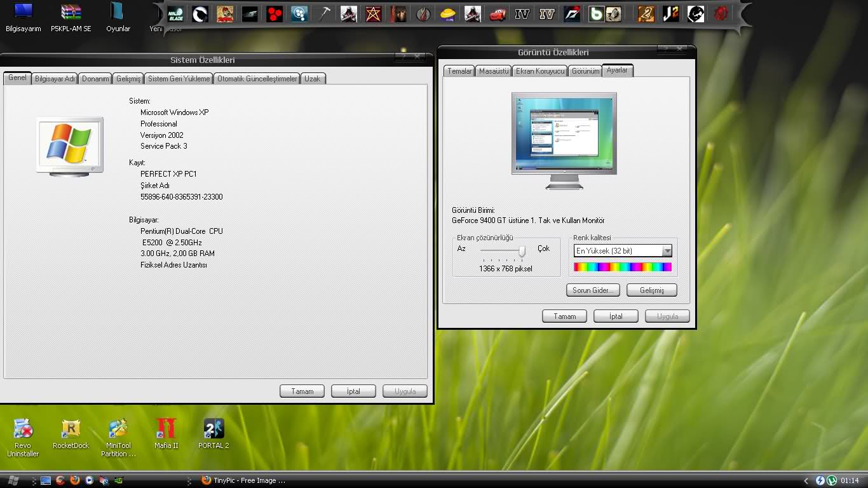
Task: Open the Oyunlar desktop folder
Action: coord(118,18)
